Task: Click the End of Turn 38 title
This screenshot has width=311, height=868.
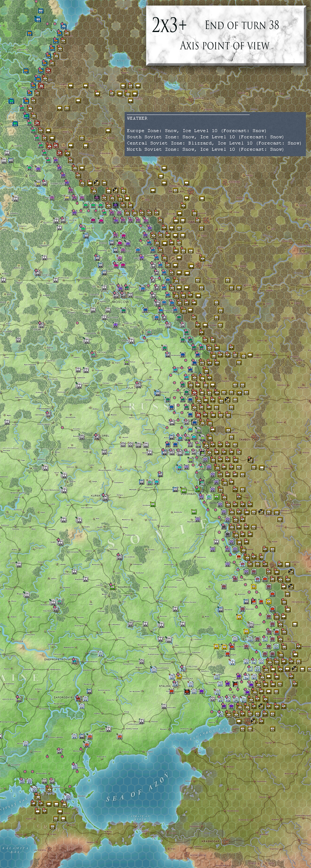Action: pos(242,25)
